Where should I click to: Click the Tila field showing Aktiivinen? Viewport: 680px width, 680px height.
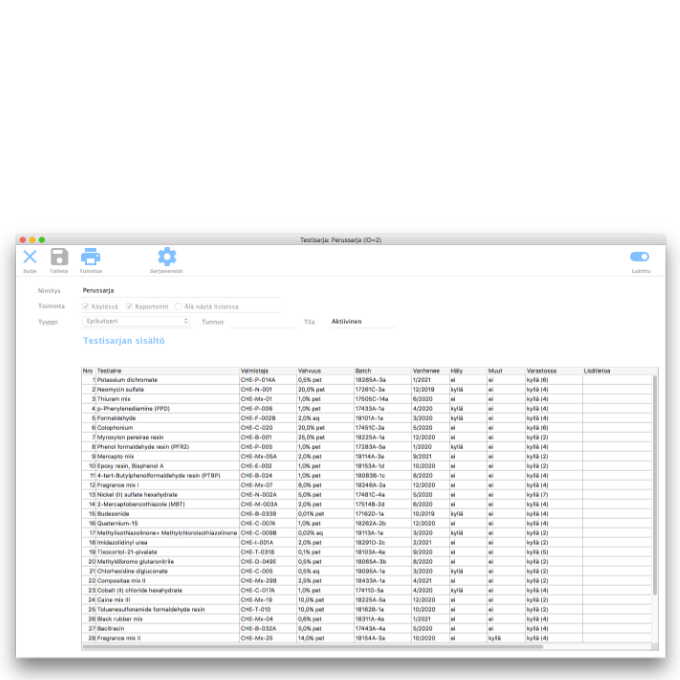[x=362, y=322]
